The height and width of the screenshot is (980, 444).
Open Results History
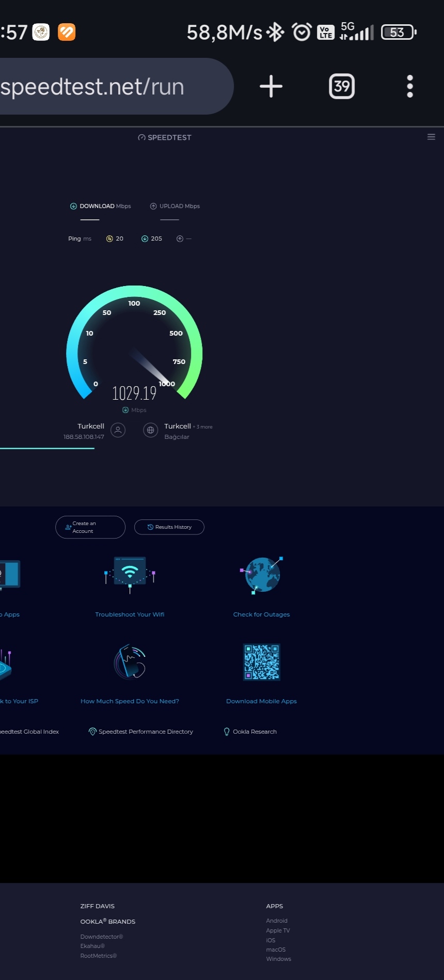point(169,527)
